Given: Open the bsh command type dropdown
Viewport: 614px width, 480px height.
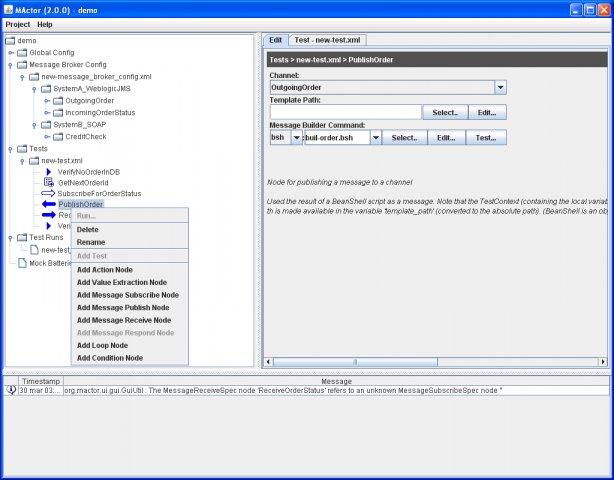Looking at the screenshot, I should point(297,138).
